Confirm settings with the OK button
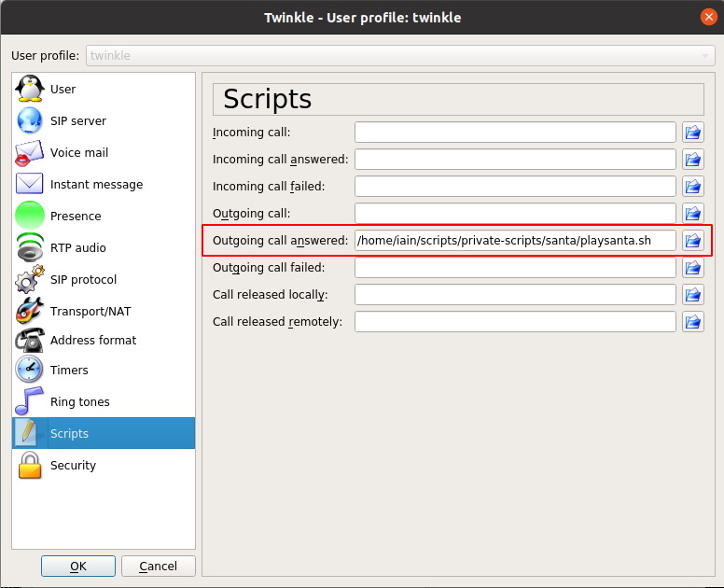 click(x=78, y=566)
